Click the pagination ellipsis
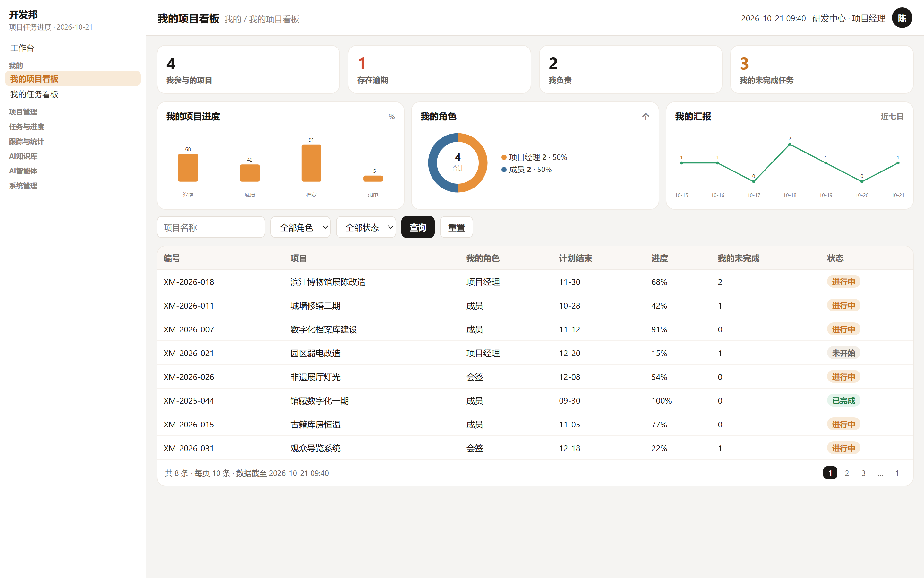 tap(880, 473)
